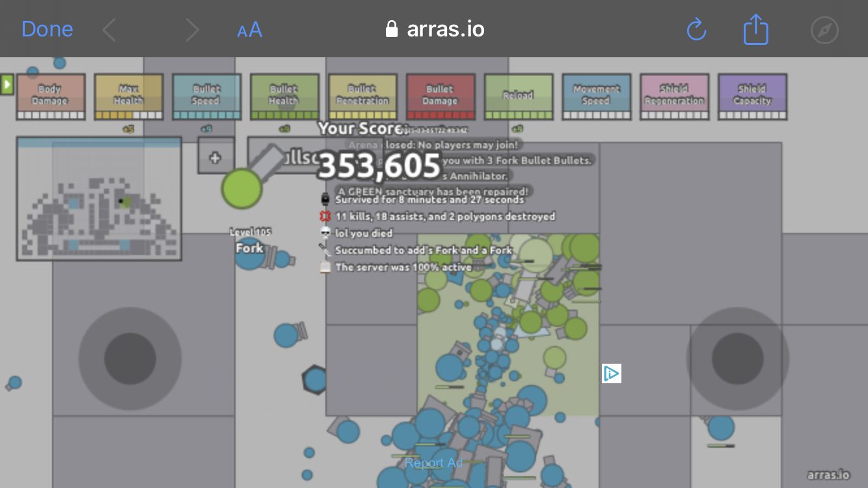868x488 pixels.
Task: Open the AdChoices icon
Action: [x=611, y=373]
